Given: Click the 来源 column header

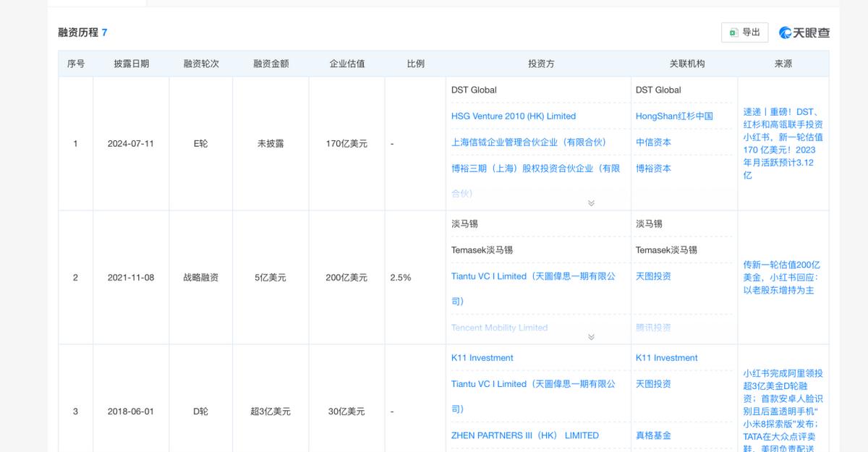Looking at the screenshot, I should pyautogui.click(x=783, y=64).
